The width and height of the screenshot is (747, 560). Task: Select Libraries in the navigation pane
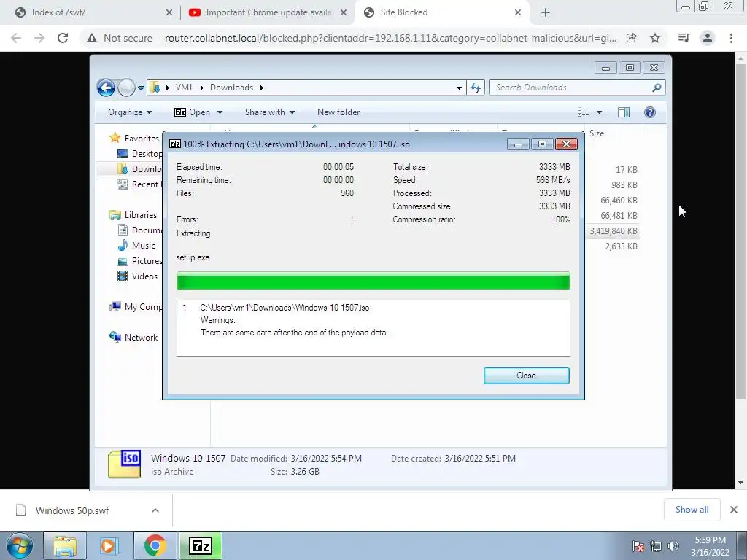tap(134, 215)
